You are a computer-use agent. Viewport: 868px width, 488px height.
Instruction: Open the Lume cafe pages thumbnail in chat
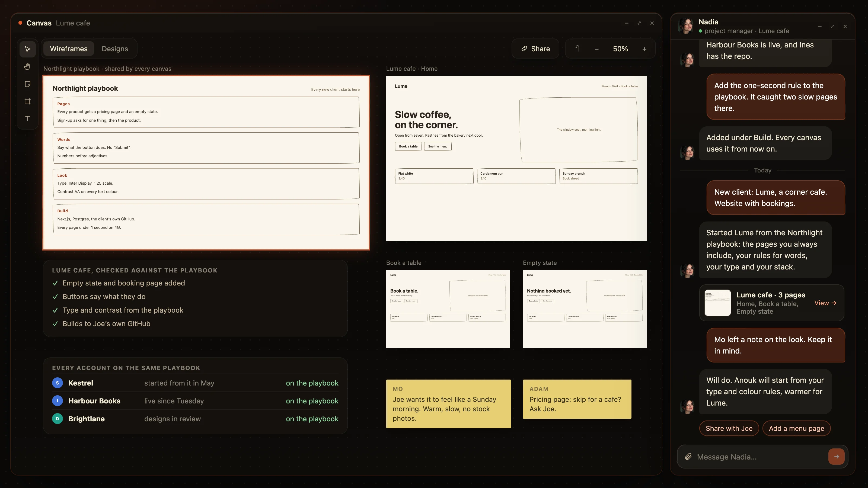(718, 303)
